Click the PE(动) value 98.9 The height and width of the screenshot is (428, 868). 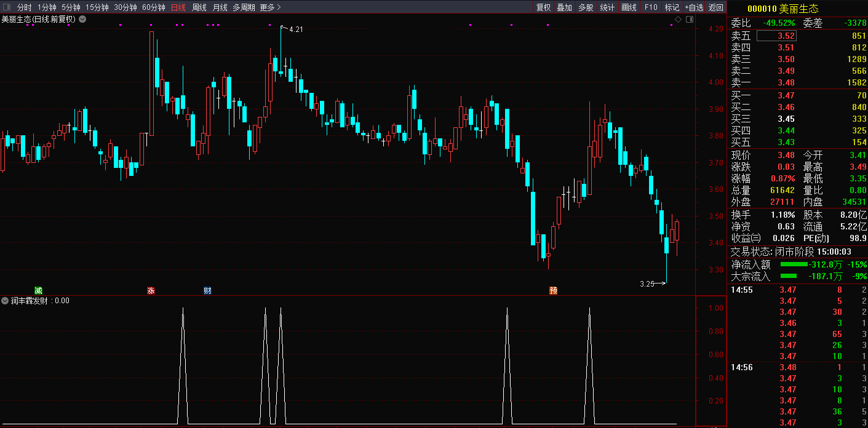pyautogui.click(x=858, y=238)
